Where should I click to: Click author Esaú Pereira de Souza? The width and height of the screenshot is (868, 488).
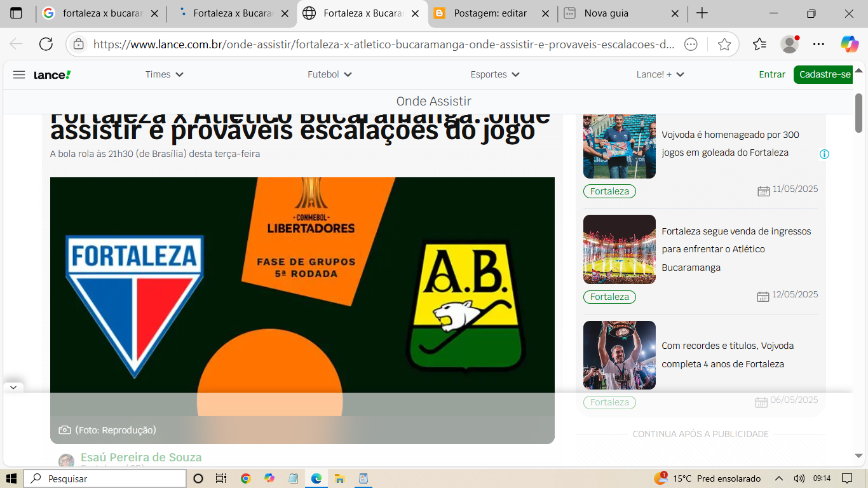(x=141, y=457)
